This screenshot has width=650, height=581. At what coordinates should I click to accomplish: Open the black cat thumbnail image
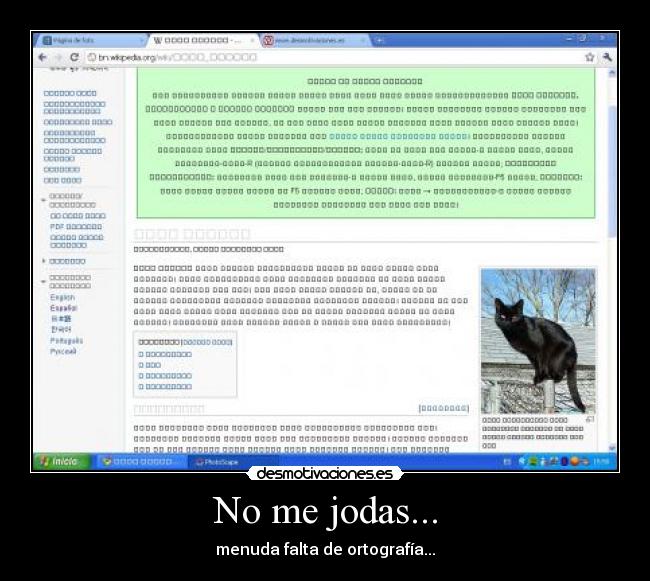click(538, 341)
